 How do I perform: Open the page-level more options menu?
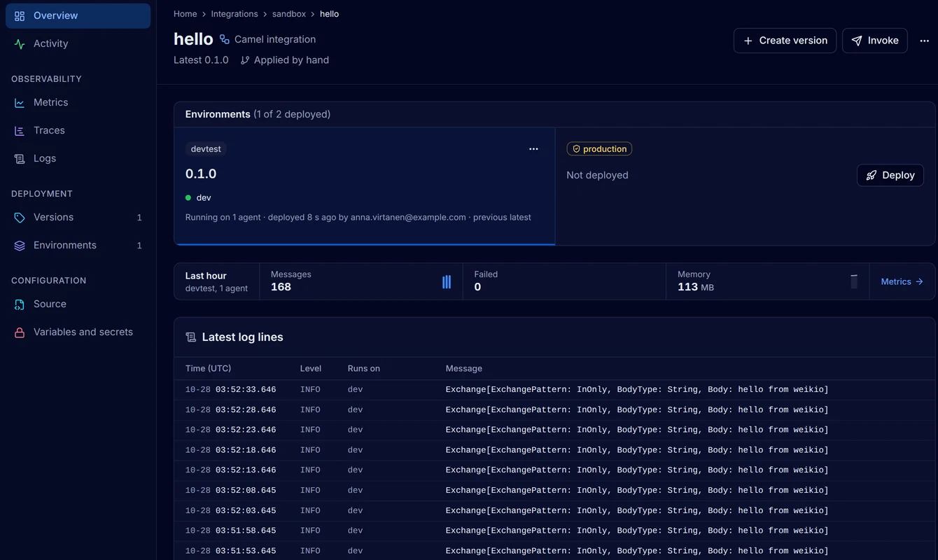click(x=925, y=41)
